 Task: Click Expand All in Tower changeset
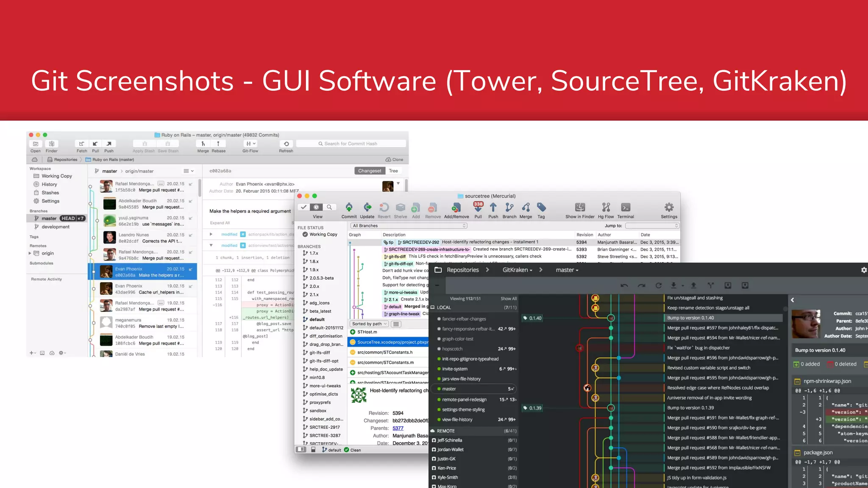220,223
